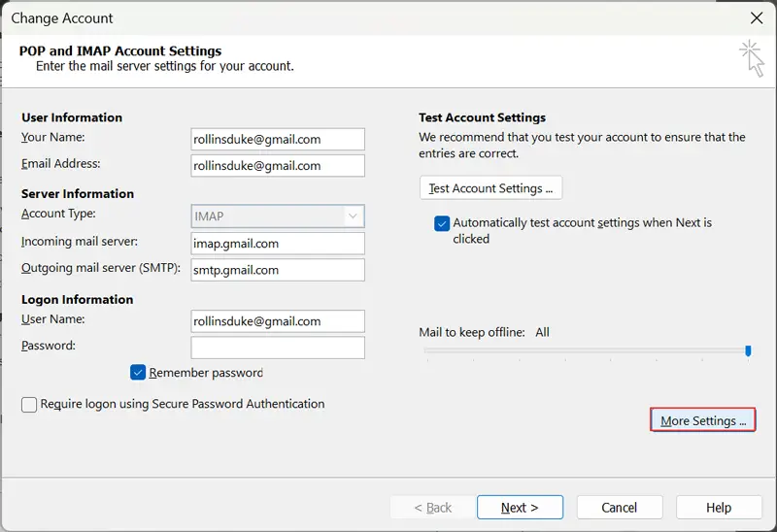The height and width of the screenshot is (532, 777).
Task: Enable Remember password checkbox
Action: (138, 373)
